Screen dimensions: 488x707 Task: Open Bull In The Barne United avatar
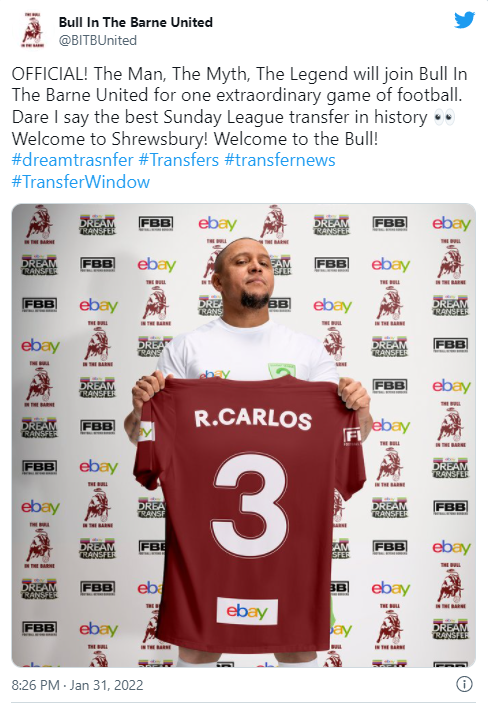33,30
